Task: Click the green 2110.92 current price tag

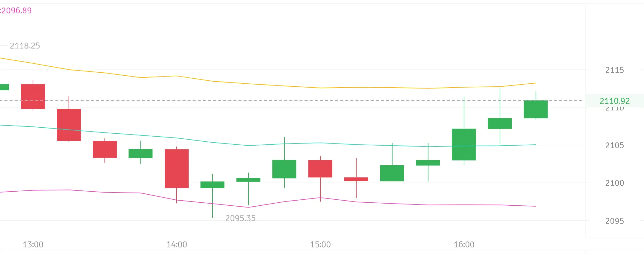Action: tap(614, 101)
